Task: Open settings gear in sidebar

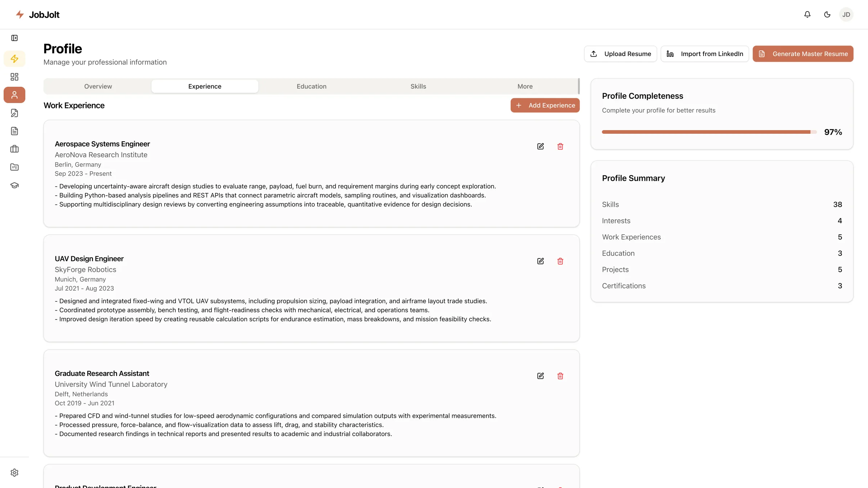Action: pyautogui.click(x=14, y=472)
